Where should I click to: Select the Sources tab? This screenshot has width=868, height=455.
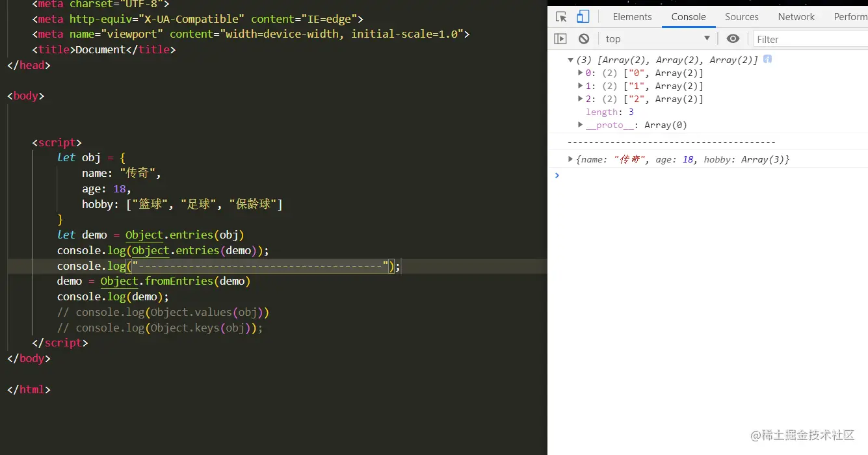741,16
